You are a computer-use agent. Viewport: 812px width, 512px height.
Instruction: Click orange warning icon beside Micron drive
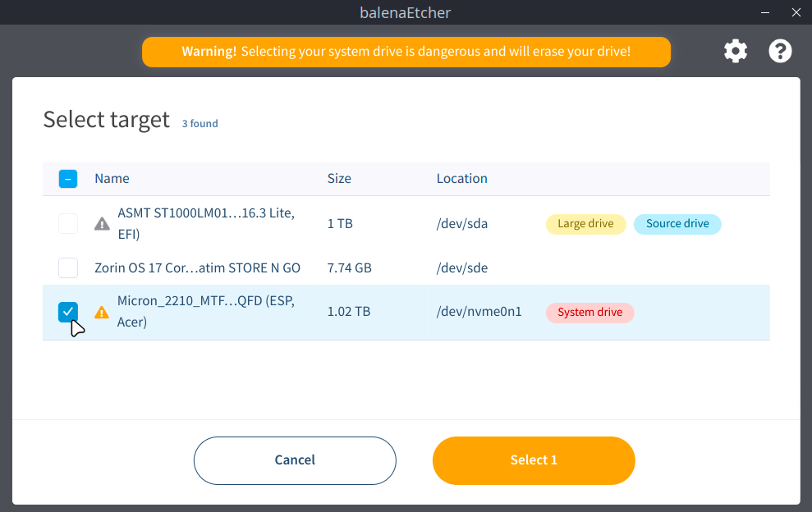tap(102, 312)
